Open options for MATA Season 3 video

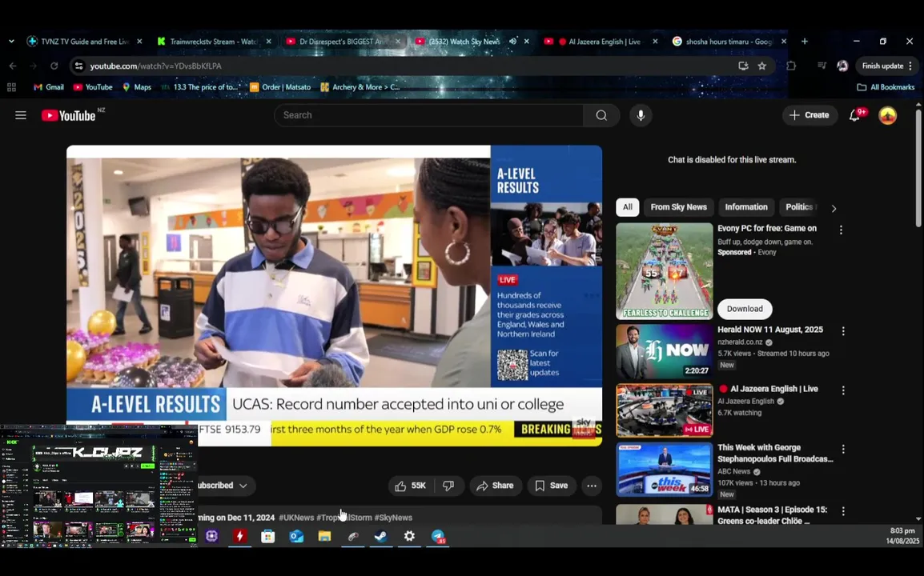[x=843, y=511]
